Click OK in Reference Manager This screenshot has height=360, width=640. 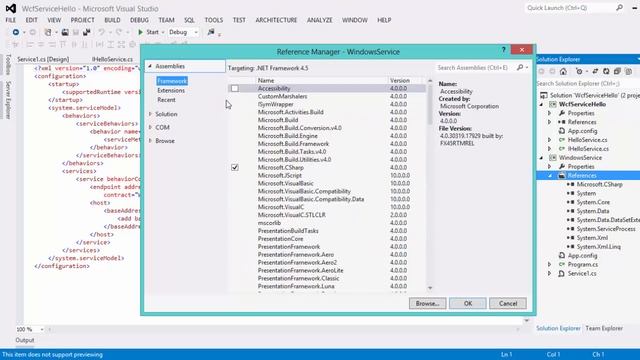click(468, 303)
